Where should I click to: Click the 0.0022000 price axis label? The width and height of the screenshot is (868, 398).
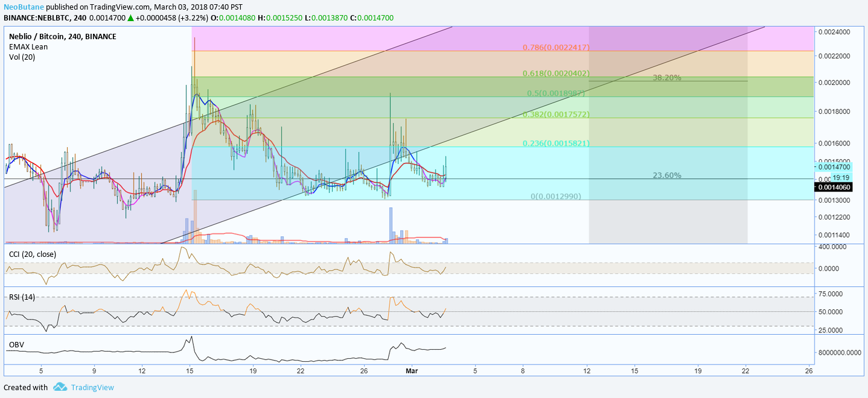834,55
